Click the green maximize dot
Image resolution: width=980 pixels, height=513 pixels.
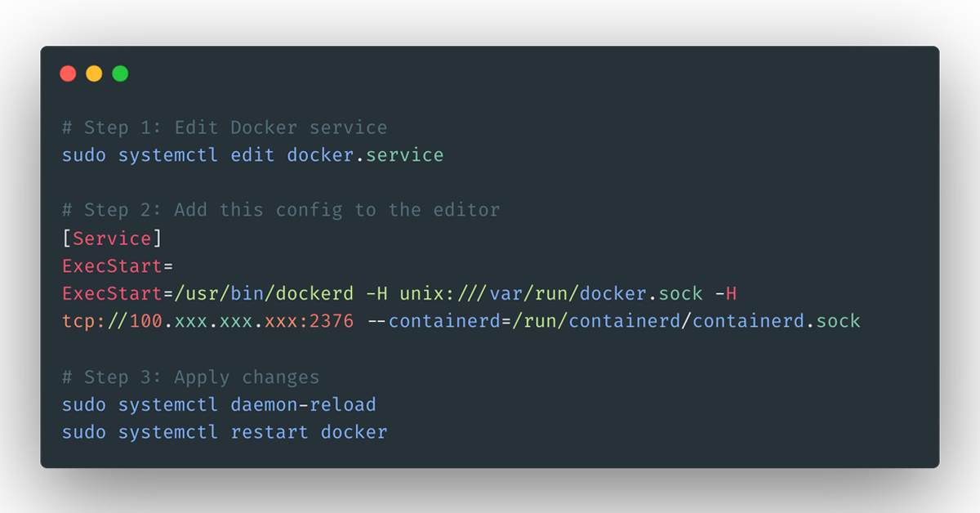point(120,74)
